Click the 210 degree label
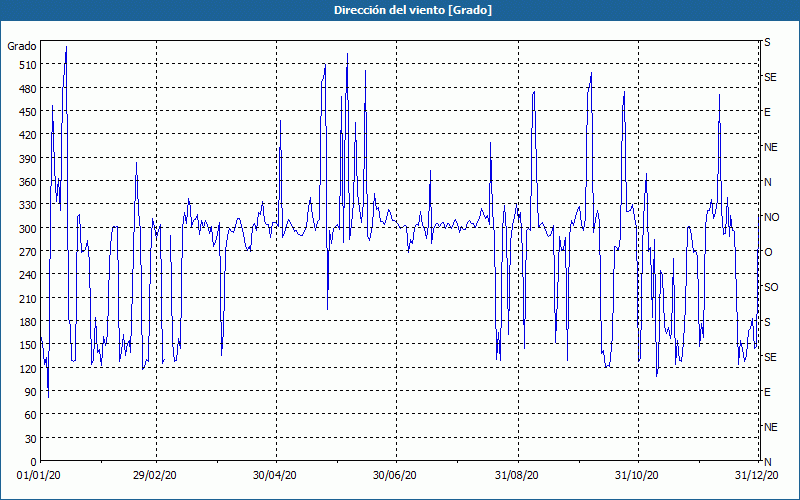 click(x=28, y=298)
